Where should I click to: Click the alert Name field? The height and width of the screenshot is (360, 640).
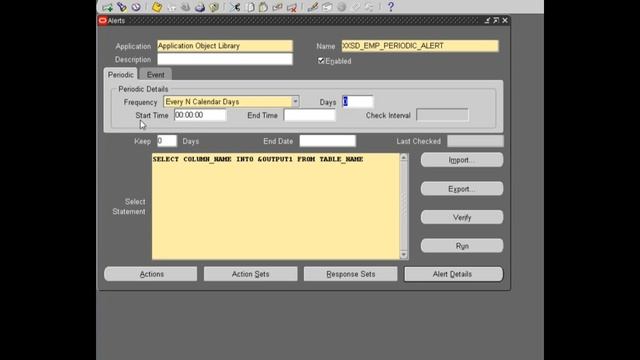coord(420,46)
